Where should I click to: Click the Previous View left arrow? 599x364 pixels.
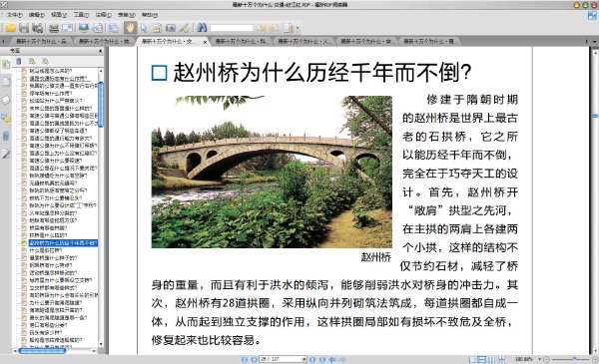pyautogui.click(x=332, y=359)
